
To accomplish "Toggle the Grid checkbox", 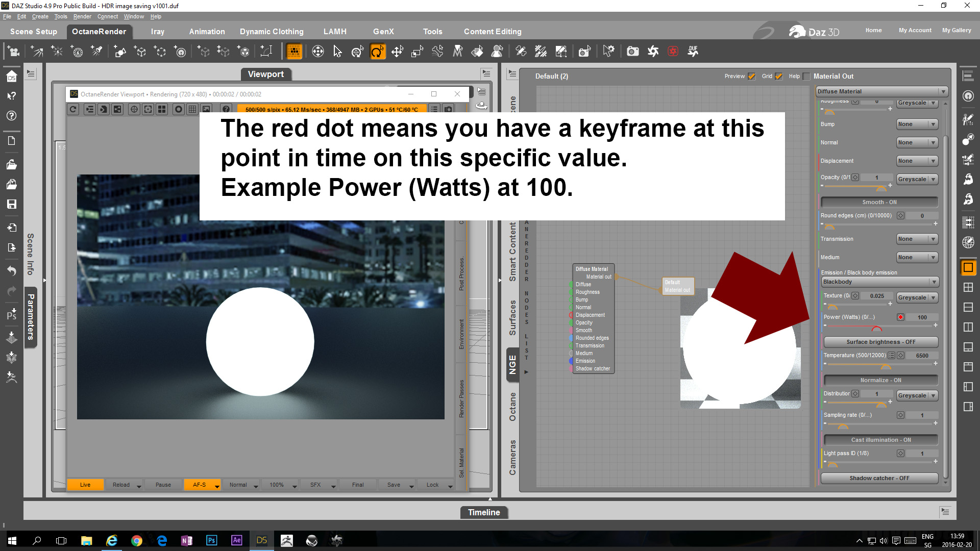I will pyautogui.click(x=778, y=77).
